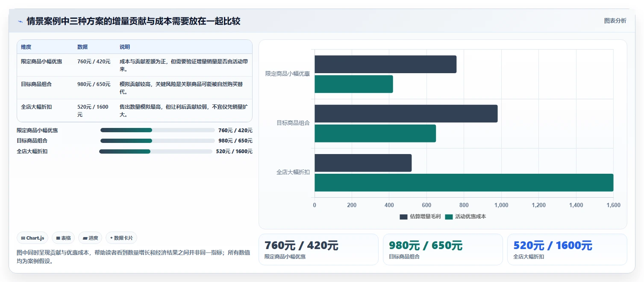Click the dark 限定商品小幅优惠 chart bar
The image size is (644, 282).
click(x=385, y=64)
